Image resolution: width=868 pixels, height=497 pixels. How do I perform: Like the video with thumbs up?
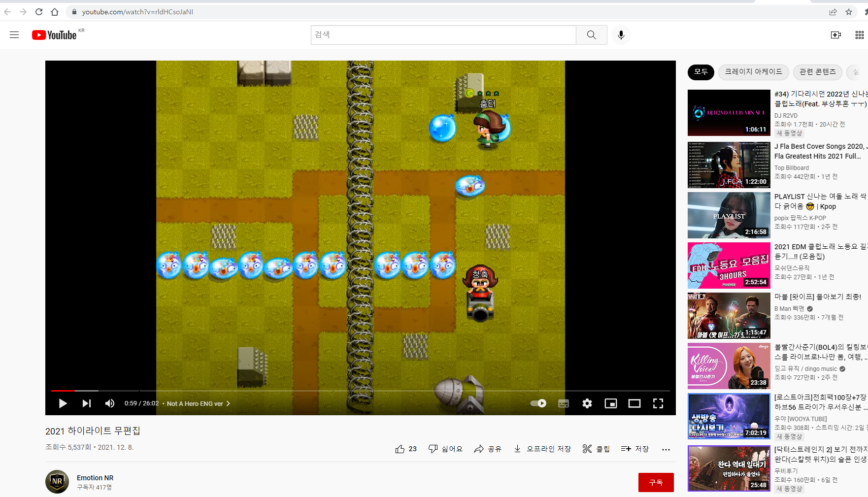pos(406,449)
